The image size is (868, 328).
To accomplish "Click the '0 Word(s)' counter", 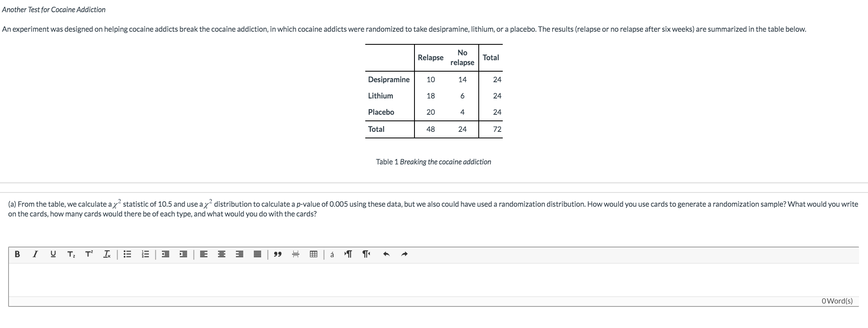I will tap(837, 301).
